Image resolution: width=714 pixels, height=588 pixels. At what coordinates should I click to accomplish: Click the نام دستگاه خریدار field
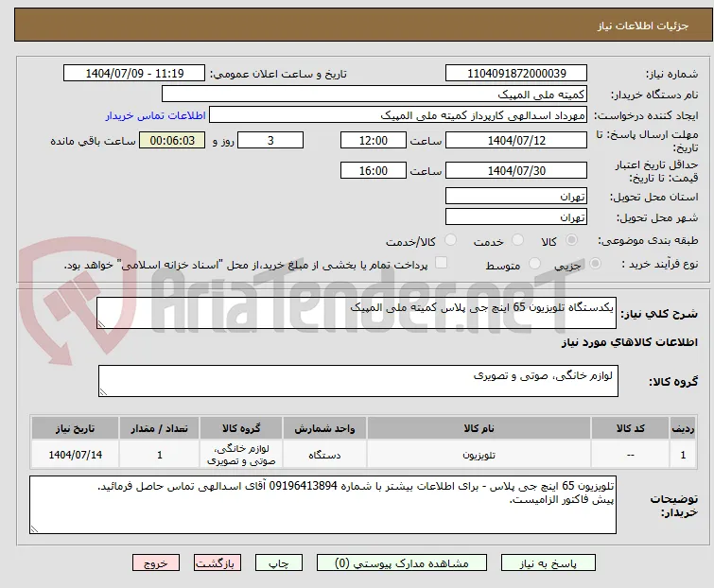click(374, 95)
